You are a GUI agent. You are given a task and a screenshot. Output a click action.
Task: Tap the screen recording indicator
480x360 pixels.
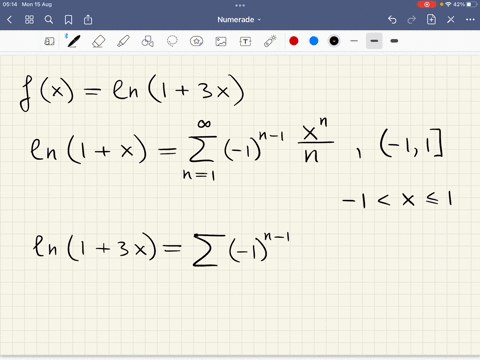[x=427, y=4]
